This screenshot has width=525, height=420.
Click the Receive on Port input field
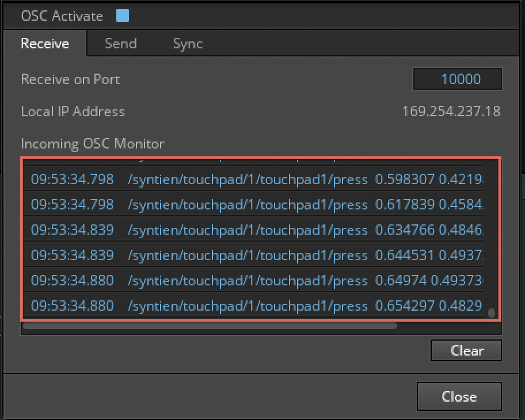click(x=458, y=79)
